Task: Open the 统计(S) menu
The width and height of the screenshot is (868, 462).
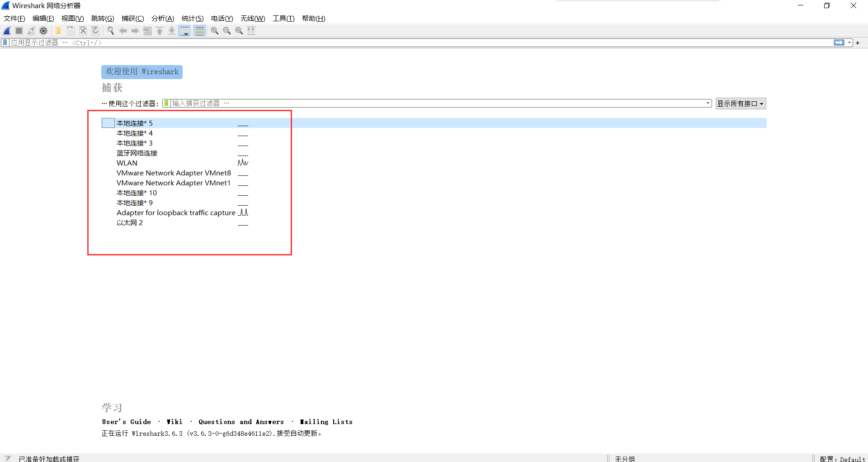Action: pos(193,18)
